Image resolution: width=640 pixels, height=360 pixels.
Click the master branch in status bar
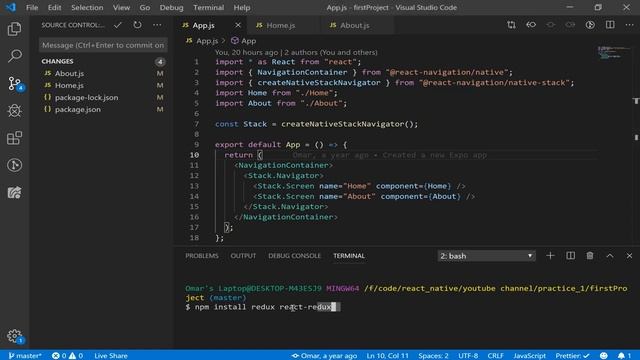tap(25, 356)
